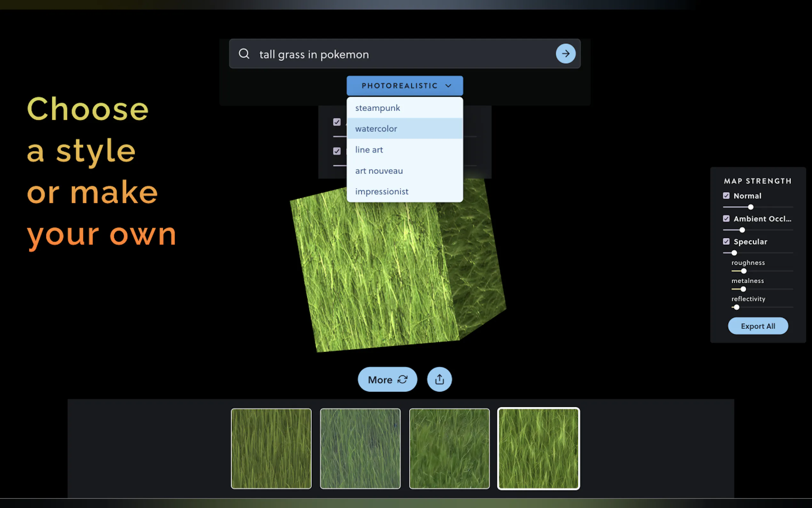Uncheck the Specular map checkbox
The image size is (812, 508).
tap(726, 242)
